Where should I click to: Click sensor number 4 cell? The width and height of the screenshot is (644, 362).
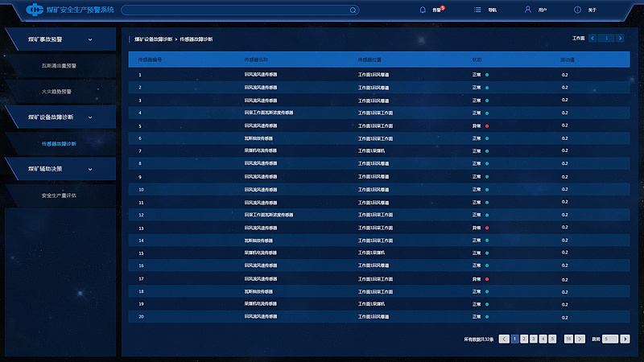(140, 113)
